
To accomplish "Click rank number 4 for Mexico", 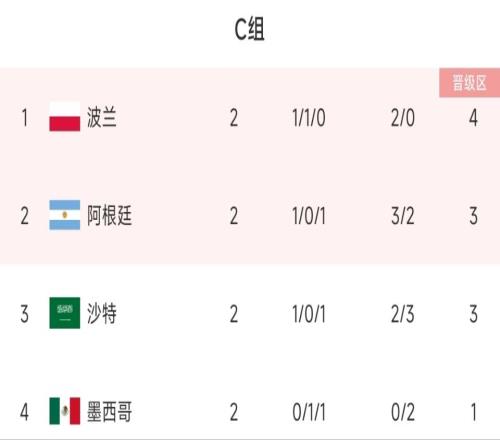I will (24, 412).
